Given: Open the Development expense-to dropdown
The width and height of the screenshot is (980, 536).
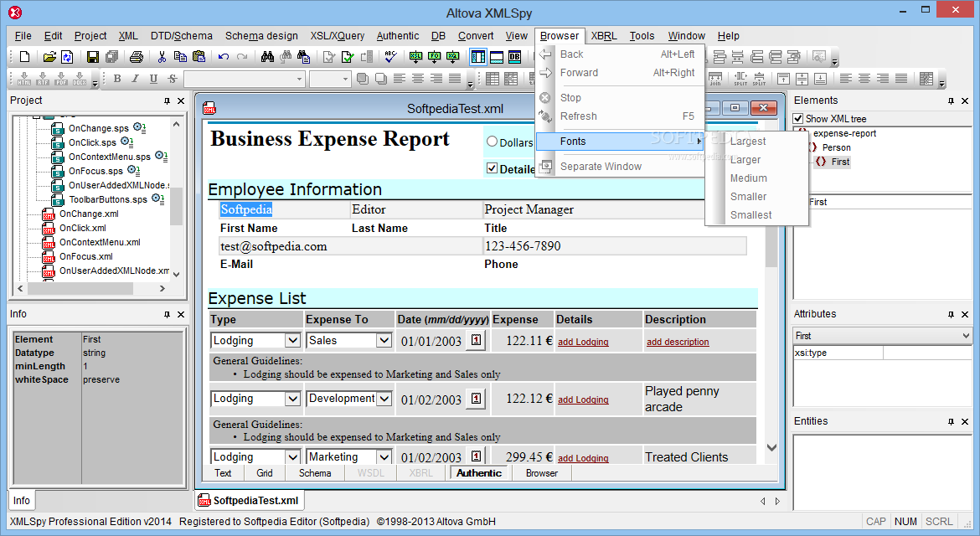Looking at the screenshot, I should coord(384,399).
